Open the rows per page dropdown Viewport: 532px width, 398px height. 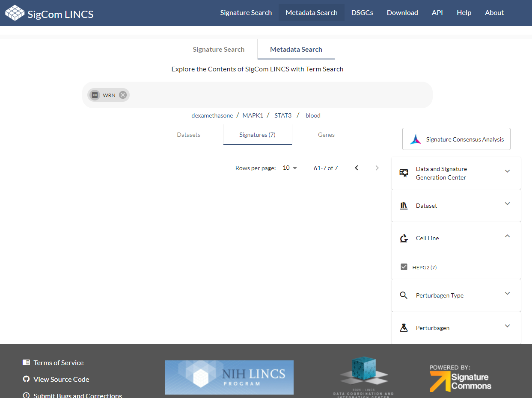coord(290,168)
